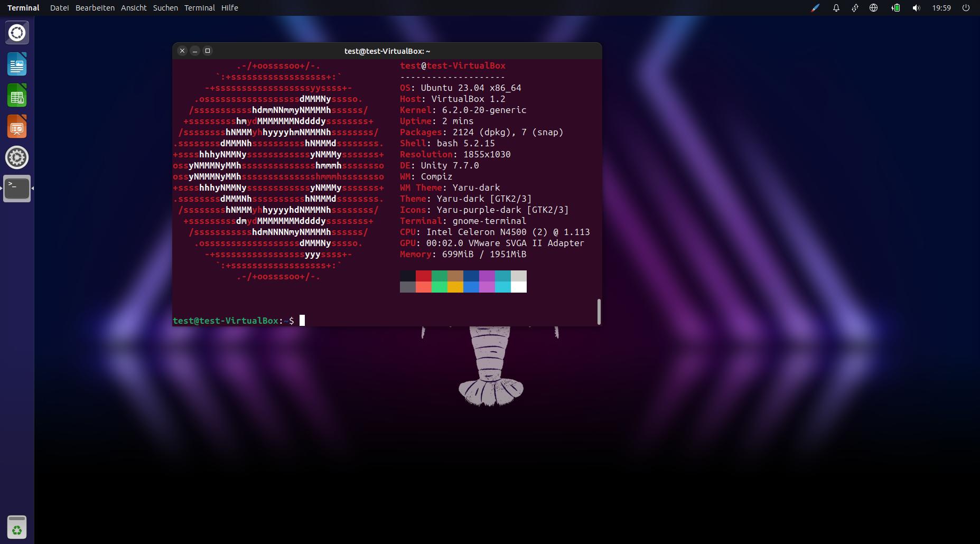Click the Terminal icon in the launcher

pyautogui.click(x=17, y=189)
